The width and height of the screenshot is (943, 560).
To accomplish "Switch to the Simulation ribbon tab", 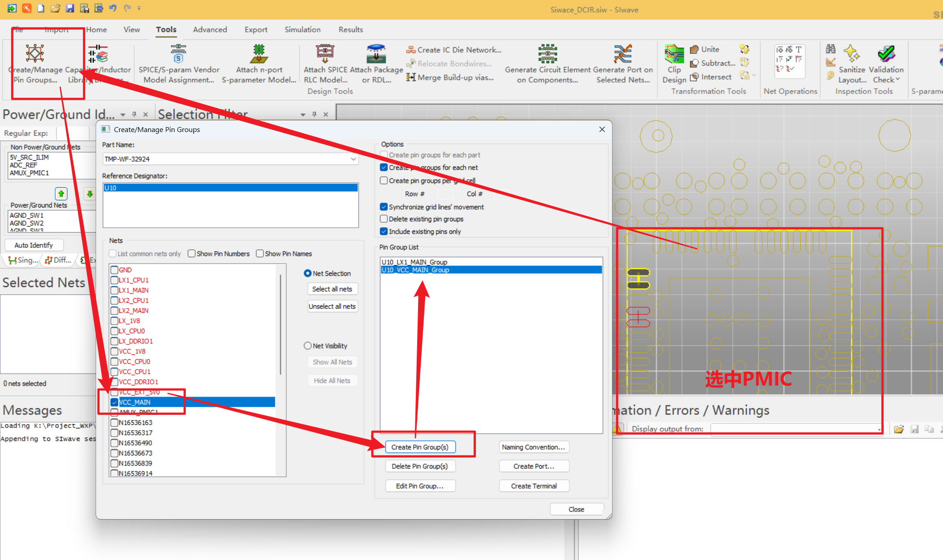I will tap(302, 30).
